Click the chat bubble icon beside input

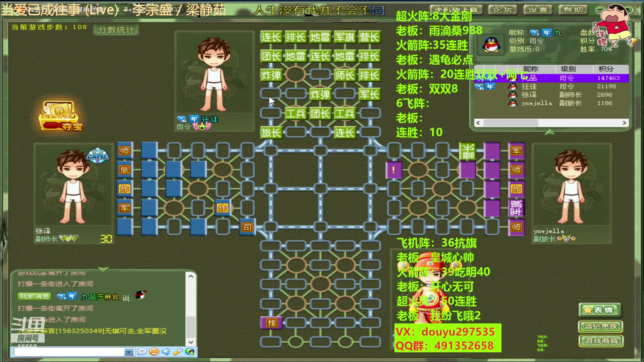click(142, 352)
